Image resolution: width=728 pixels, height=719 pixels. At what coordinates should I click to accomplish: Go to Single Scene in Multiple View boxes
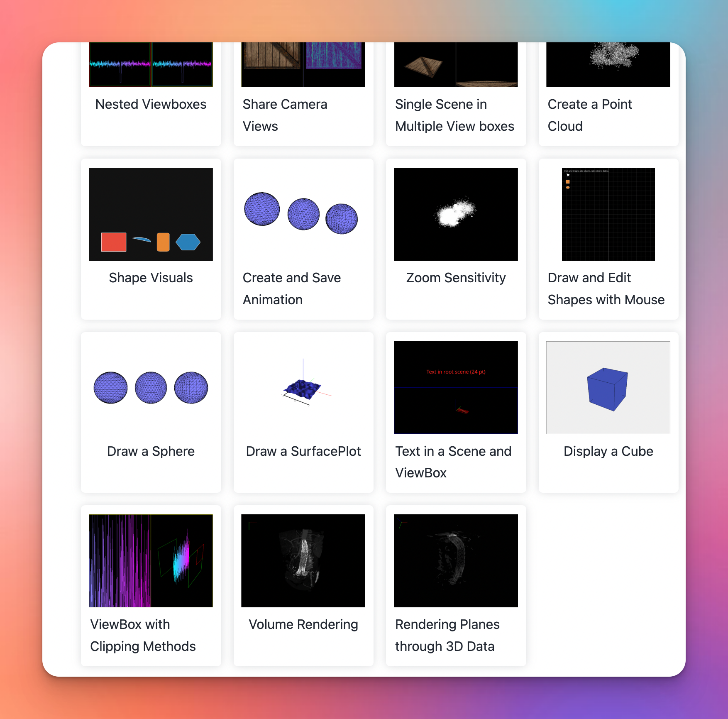[x=454, y=115]
